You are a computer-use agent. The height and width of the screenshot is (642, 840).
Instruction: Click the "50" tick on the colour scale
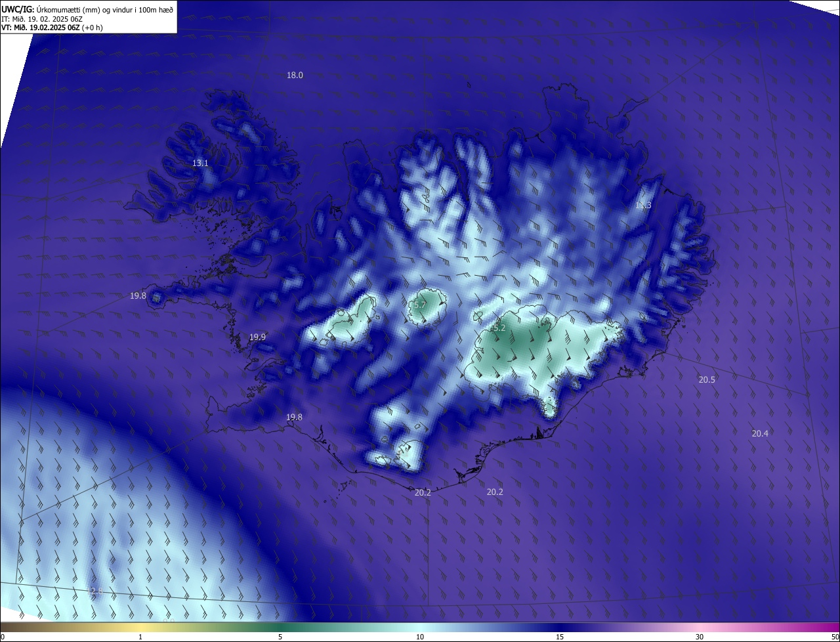(835, 637)
